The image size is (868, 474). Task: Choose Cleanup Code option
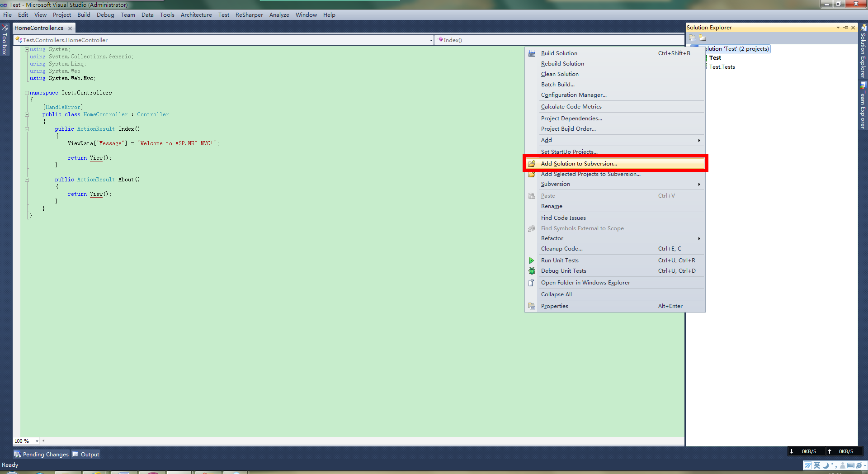[x=615, y=249]
